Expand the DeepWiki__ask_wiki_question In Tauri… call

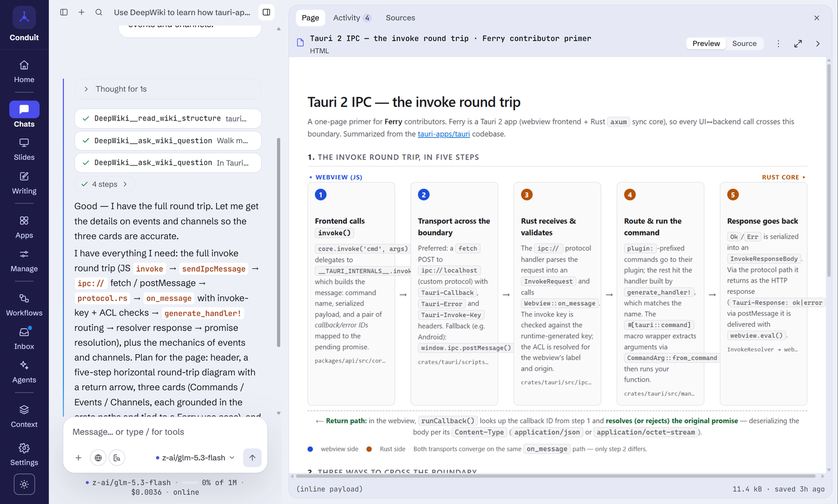(168, 162)
